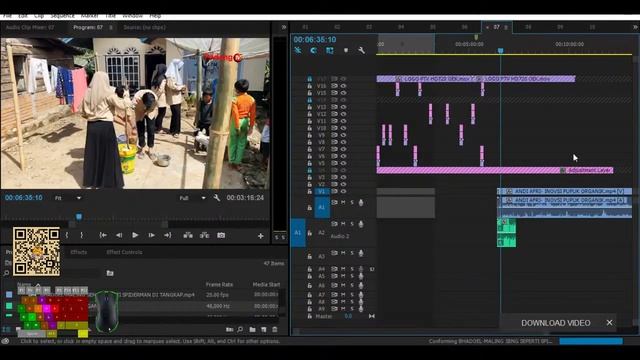Open the Full playback resolution dropdown
640x360 pixels.
pos(193,198)
